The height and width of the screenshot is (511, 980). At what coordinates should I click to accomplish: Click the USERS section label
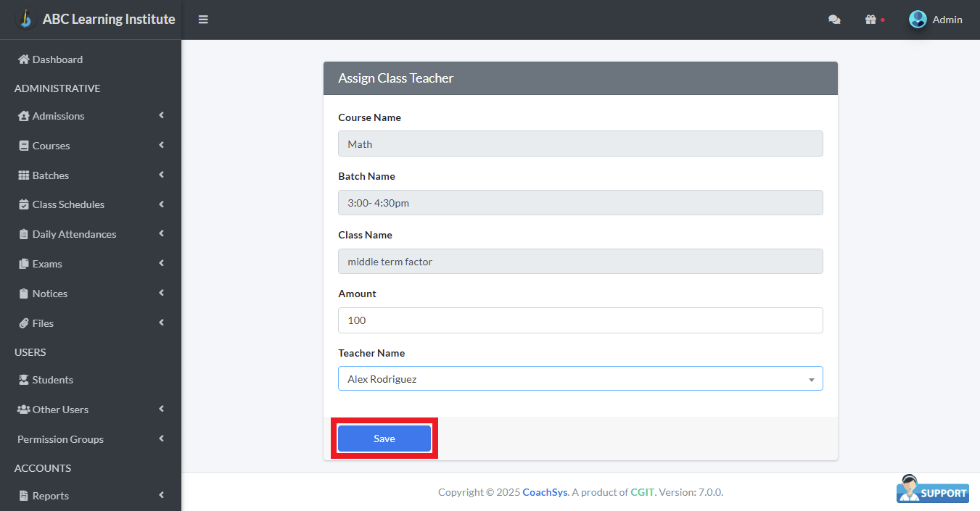(x=30, y=352)
